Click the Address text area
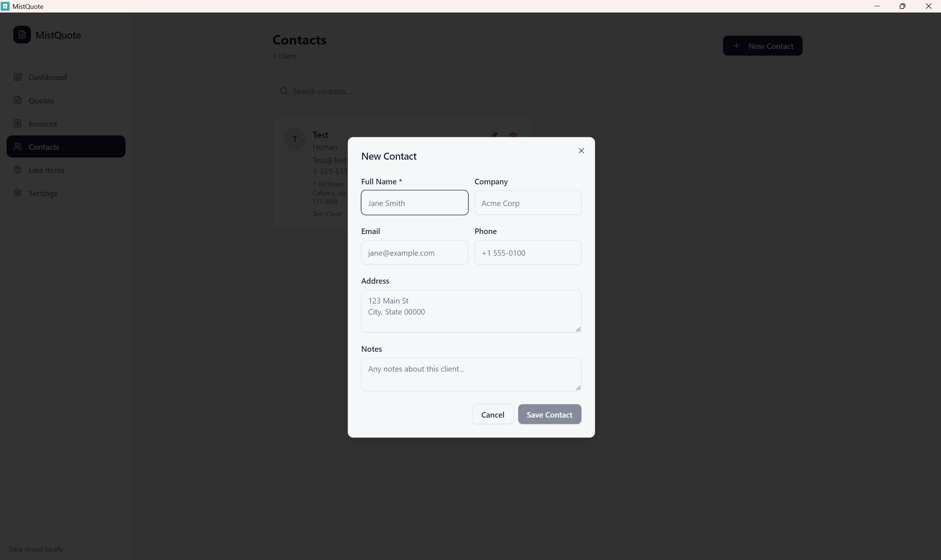 click(471, 311)
